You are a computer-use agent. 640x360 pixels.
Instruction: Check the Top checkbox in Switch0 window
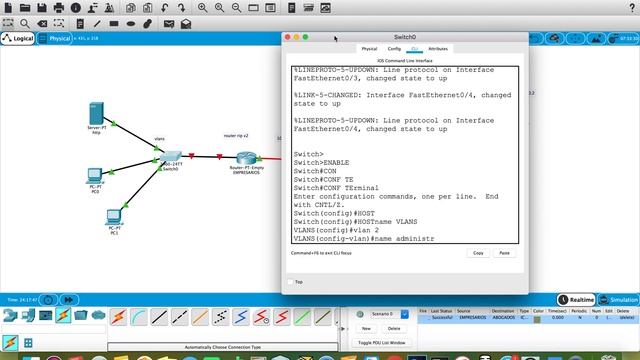(290, 282)
